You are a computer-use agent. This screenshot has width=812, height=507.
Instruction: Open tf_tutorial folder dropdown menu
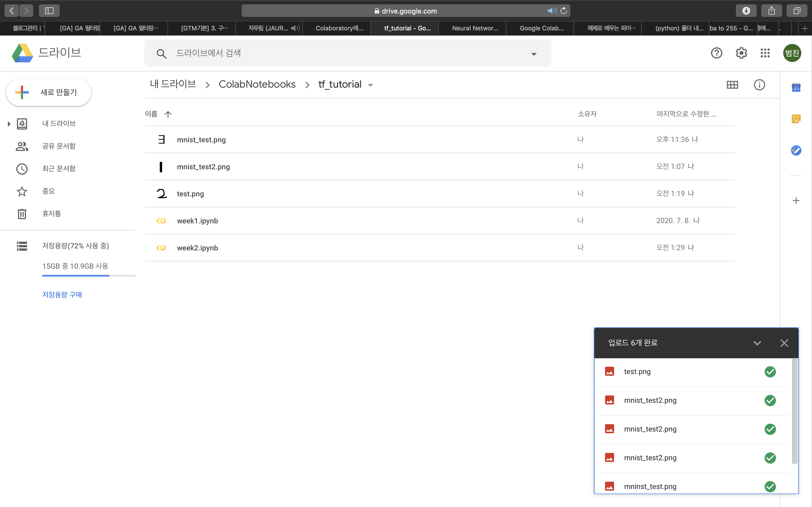pyautogui.click(x=370, y=85)
